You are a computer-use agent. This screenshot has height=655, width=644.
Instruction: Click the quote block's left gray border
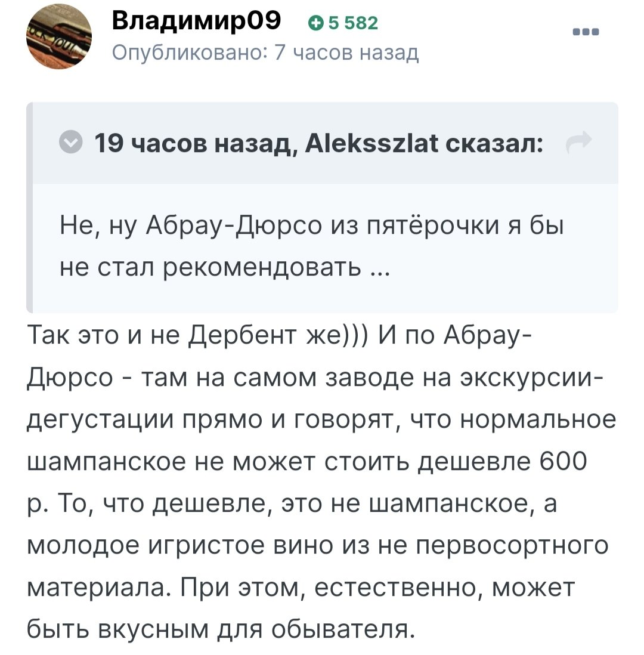(29, 208)
